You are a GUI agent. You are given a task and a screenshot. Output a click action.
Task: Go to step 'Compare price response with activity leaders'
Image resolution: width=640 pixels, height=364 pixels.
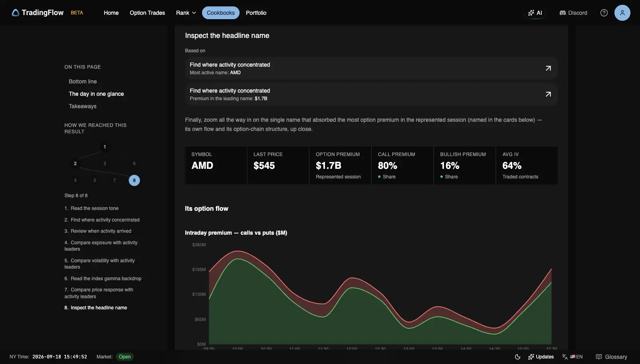click(x=99, y=293)
